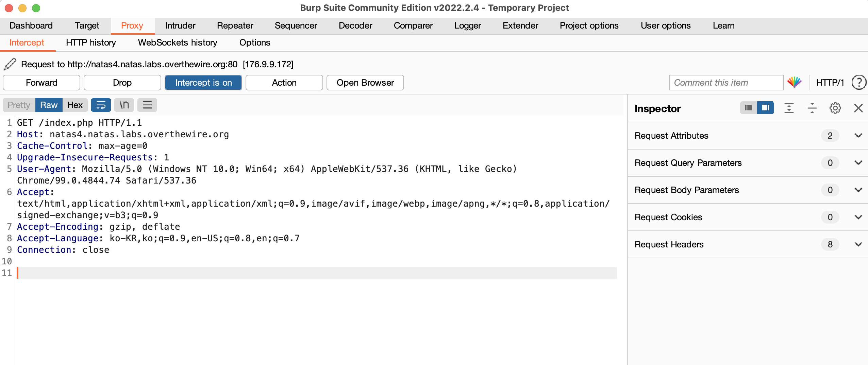Toggle the Intercept is on button
The height and width of the screenshot is (365, 868).
click(x=203, y=83)
